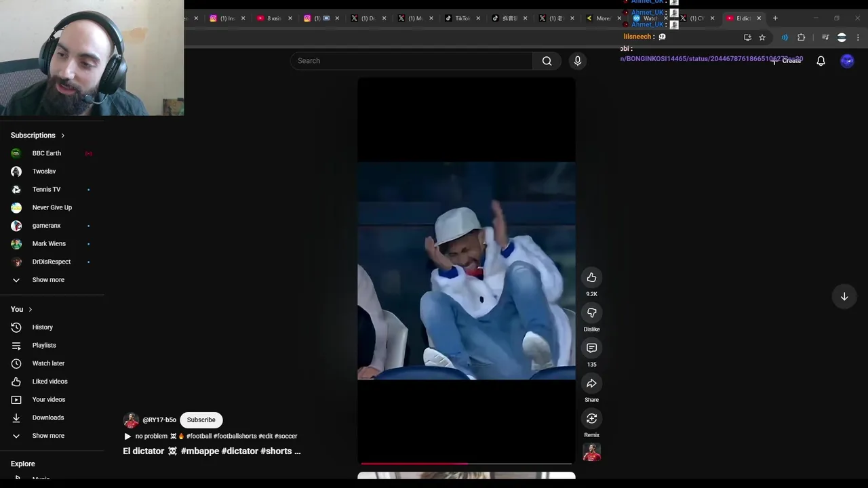
Task: Open the sound thumbnail below Remix
Action: 591,452
